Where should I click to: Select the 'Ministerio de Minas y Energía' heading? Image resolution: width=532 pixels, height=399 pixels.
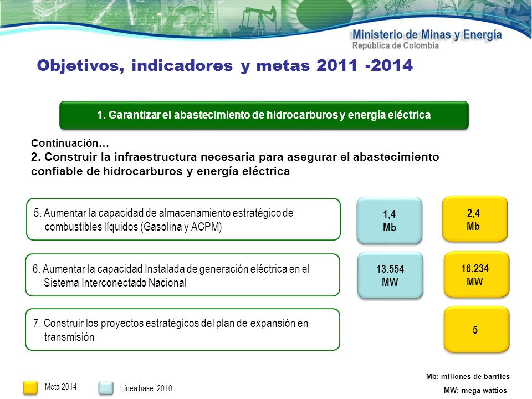click(x=427, y=34)
